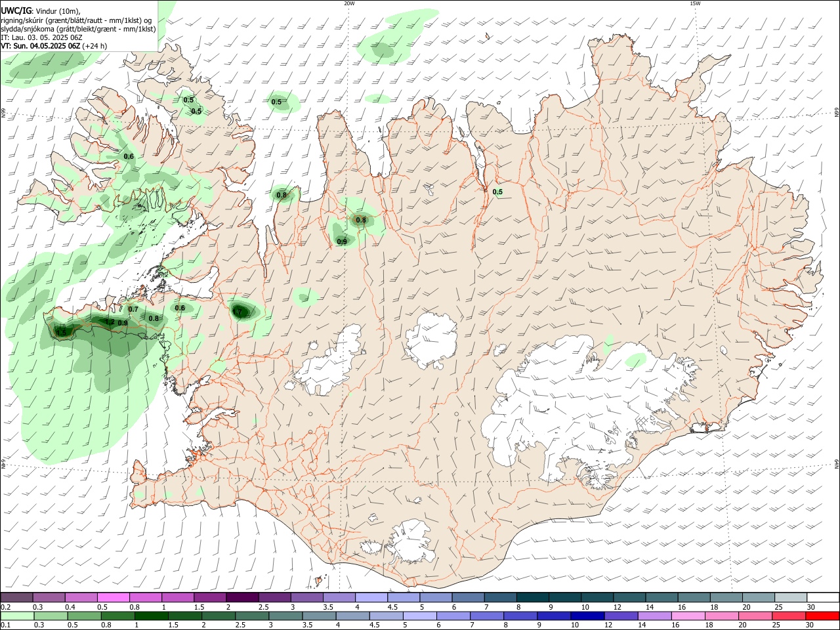Screen dimensions: 840x630
Task: Pick the lavender 4 swatch in the upper legend
Action: tap(371, 598)
